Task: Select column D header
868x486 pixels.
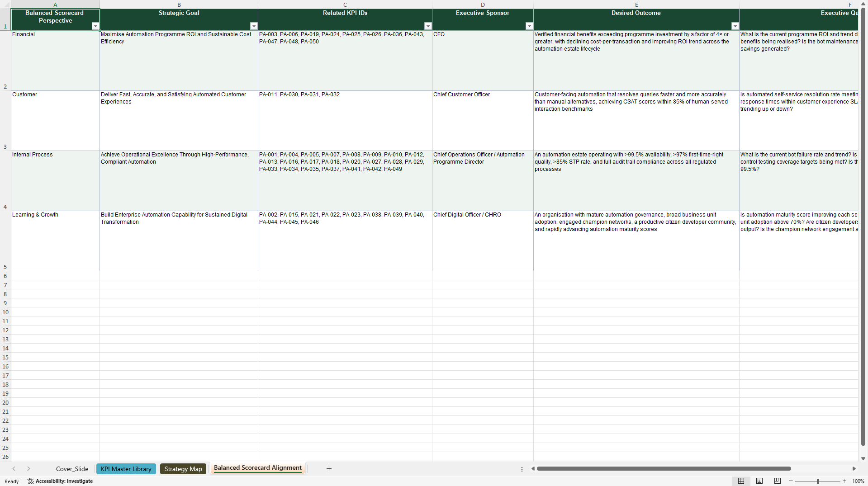Action: [x=483, y=5]
